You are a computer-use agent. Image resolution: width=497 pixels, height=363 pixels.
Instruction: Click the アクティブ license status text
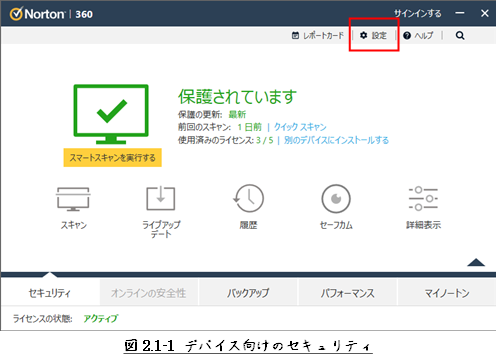click(x=100, y=319)
